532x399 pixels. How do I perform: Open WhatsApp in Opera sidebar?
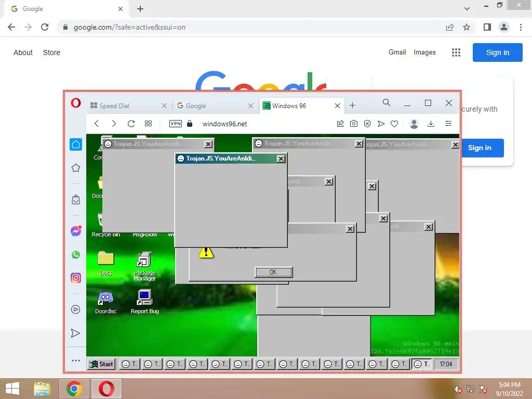tap(76, 255)
